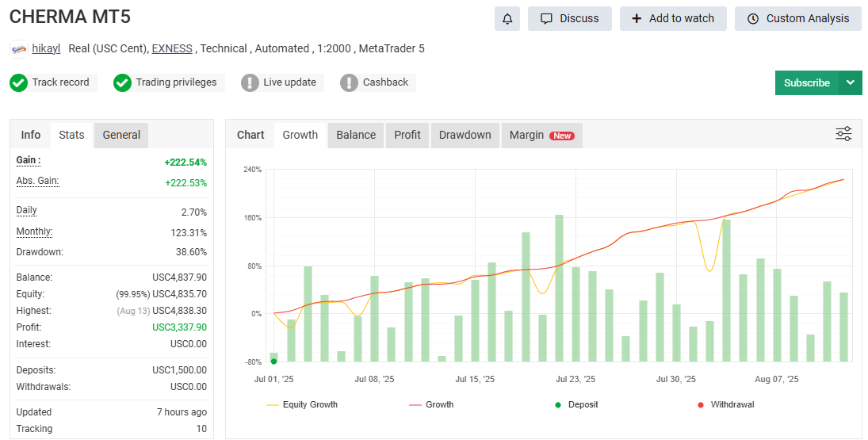Click the Live update warning icon
868x440 pixels.
250,82
